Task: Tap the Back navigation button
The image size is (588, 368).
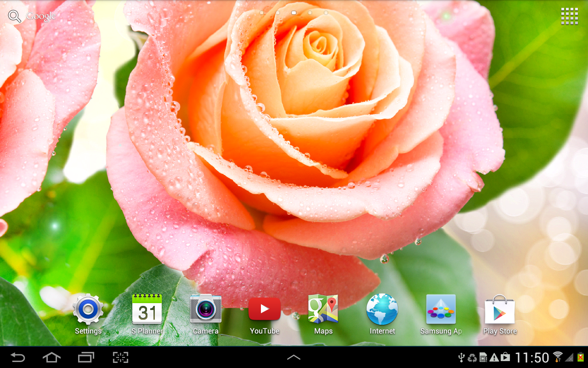Action: point(18,357)
